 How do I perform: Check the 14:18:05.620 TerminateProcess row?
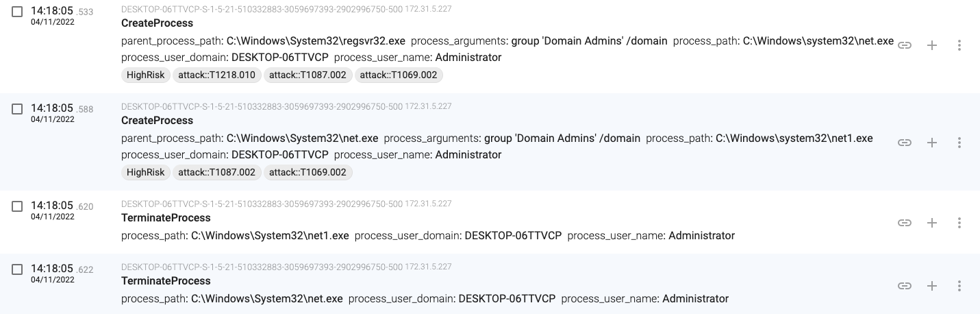(x=18, y=206)
